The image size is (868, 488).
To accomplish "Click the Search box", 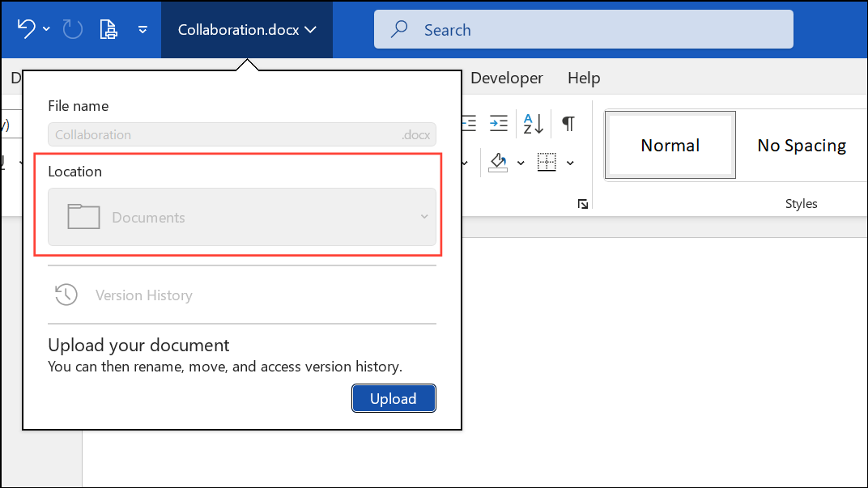I will click(584, 29).
